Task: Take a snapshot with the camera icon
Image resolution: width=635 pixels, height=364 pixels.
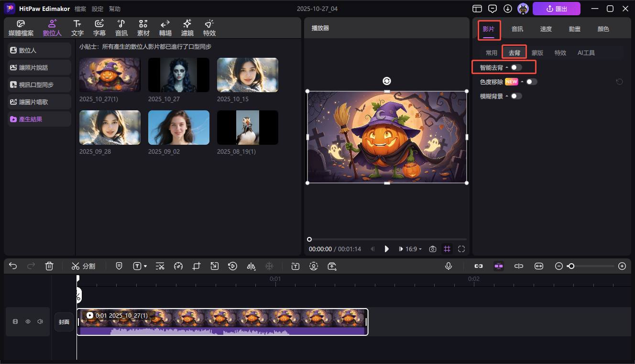Action: coord(433,249)
